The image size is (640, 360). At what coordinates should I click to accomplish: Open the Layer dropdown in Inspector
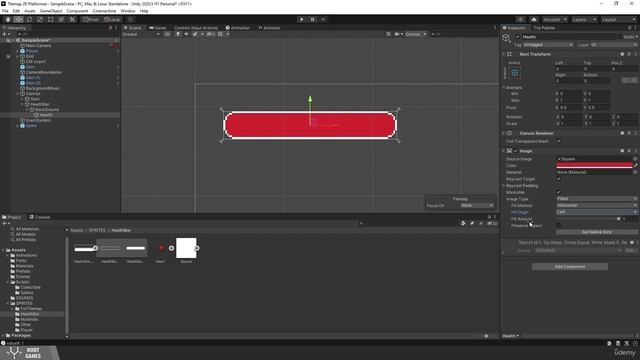coord(614,44)
